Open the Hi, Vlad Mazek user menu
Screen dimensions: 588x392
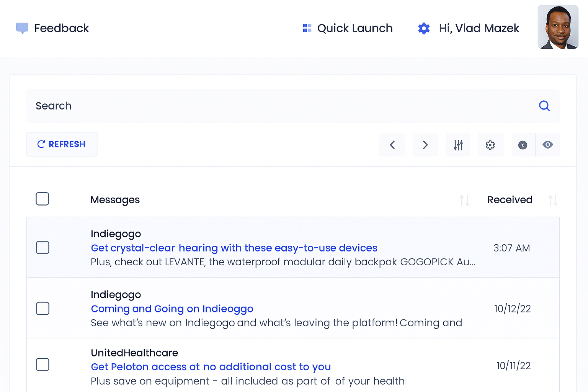pos(479,28)
